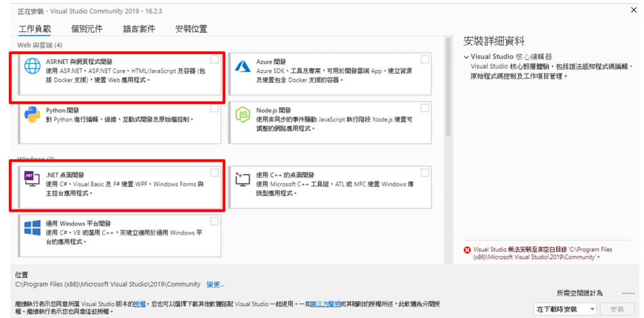Screen dimensions: 644x318
Task: Click the 安裝詳細資料 heading
Action: coord(494,41)
